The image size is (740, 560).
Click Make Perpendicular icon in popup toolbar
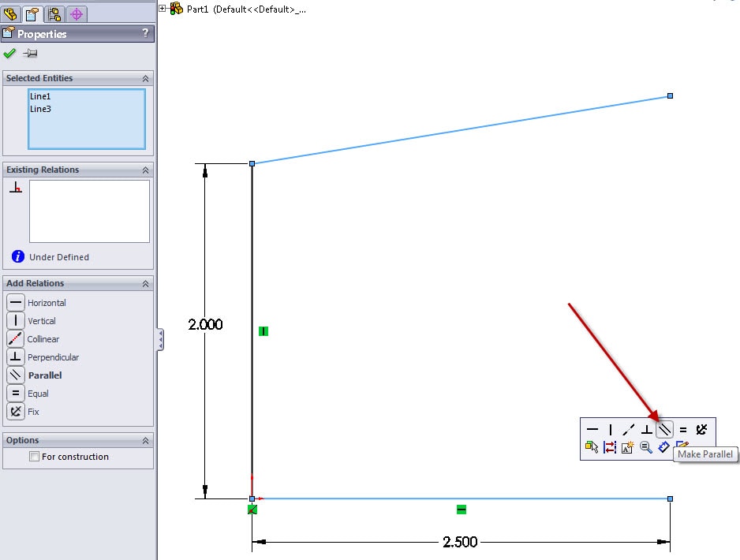647,430
